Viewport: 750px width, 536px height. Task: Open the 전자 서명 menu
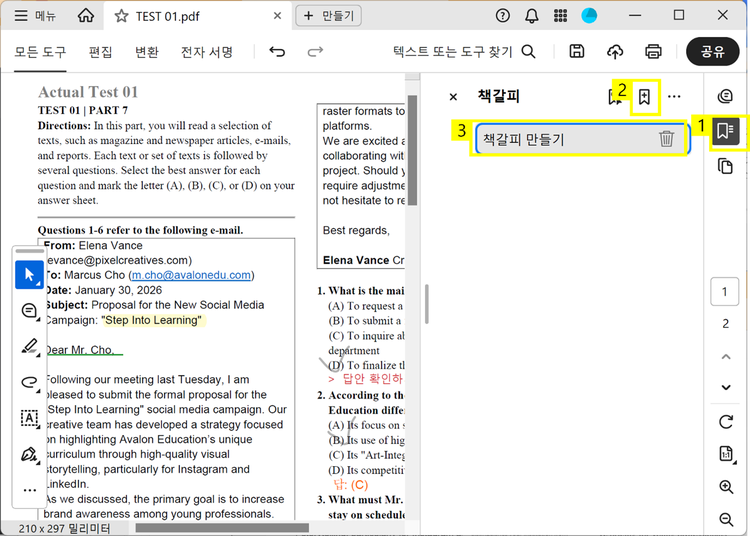point(207,52)
